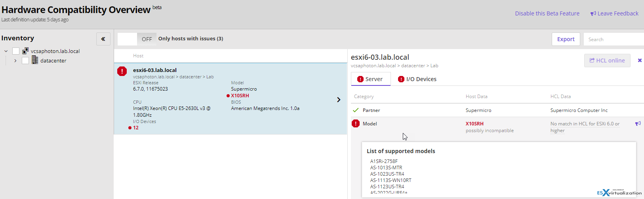Expand the datacenter tree node

coord(15,61)
